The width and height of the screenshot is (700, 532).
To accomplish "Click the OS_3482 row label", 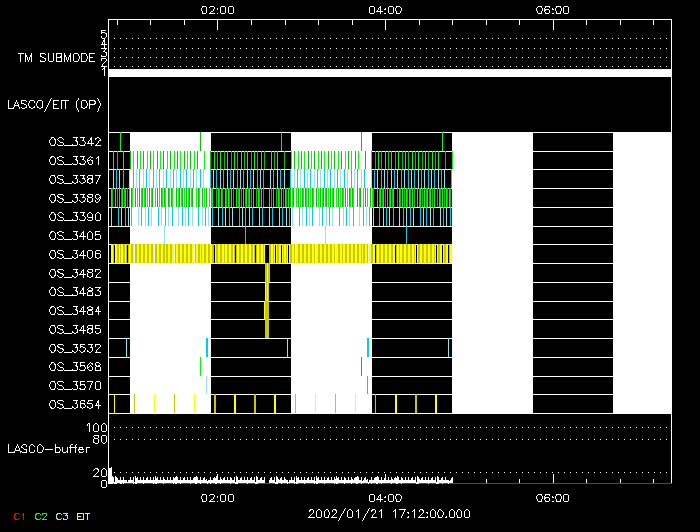I will click(75, 273).
